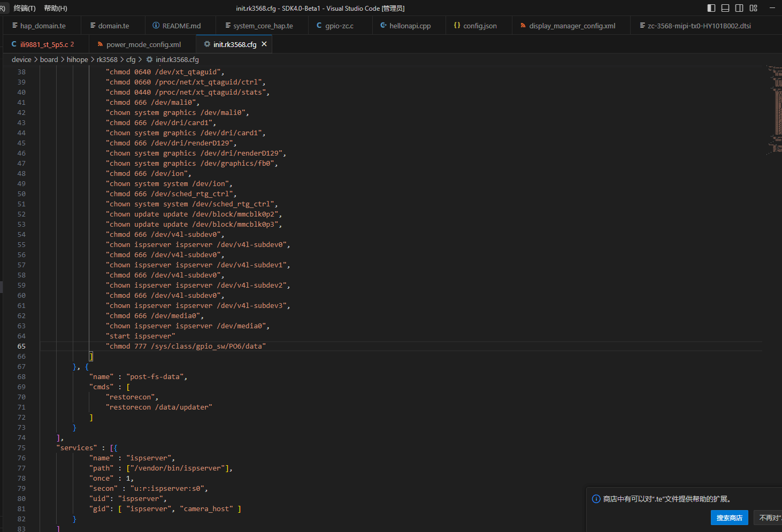This screenshot has height=532, width=782.
Task: Open customize layout icon
Action: (754, 8)
